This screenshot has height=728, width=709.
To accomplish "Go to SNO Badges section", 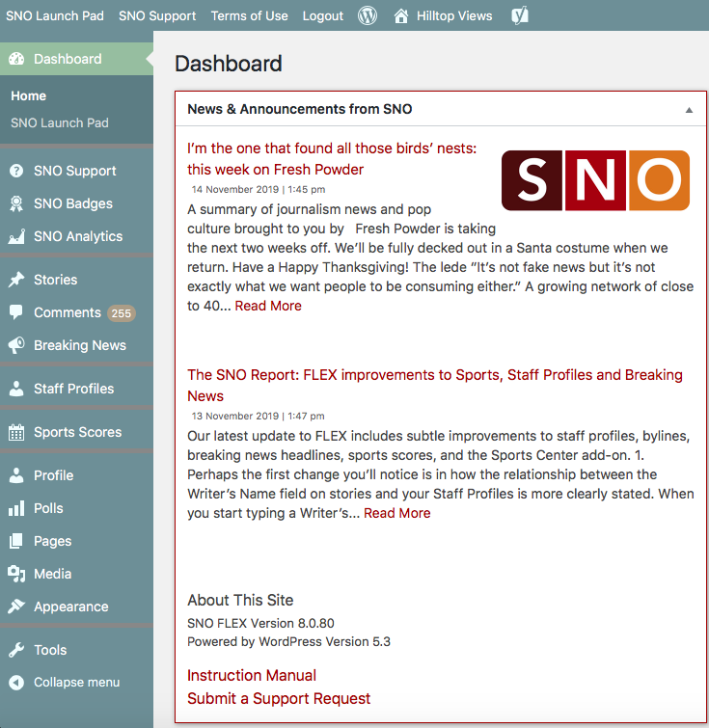I will tap(73, 203).
